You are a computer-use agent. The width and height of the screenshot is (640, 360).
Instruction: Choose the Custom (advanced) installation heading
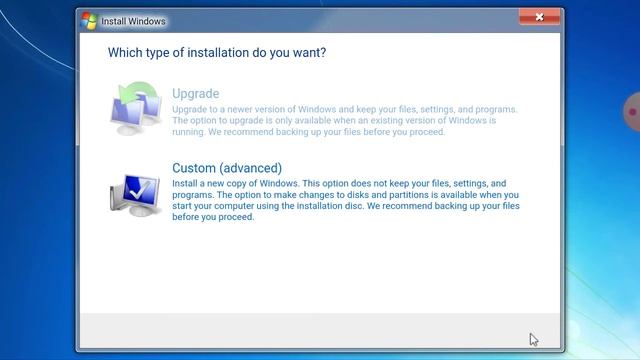[227, 168]
